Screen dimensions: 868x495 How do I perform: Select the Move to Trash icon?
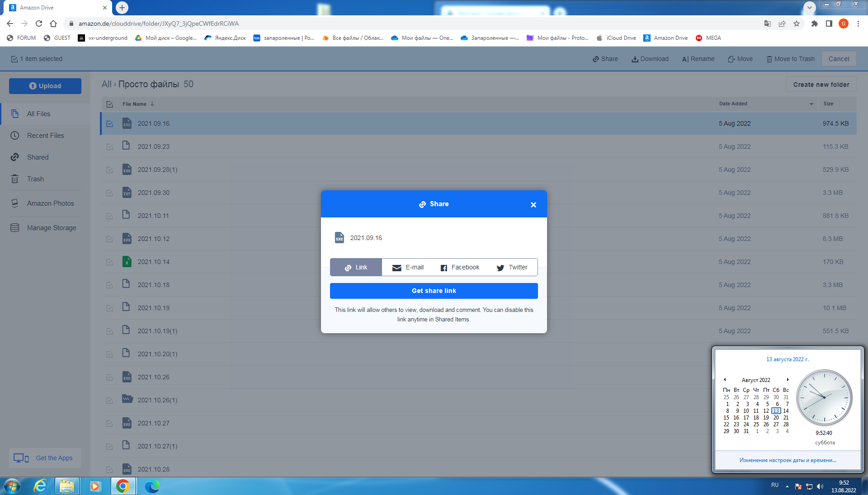(x=769, y=59)
